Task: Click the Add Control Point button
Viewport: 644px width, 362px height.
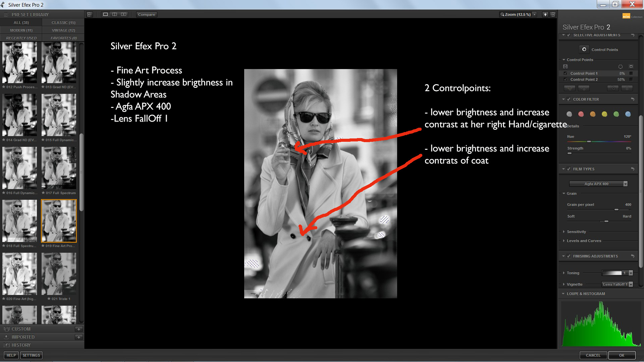Action: click(584, 49)
